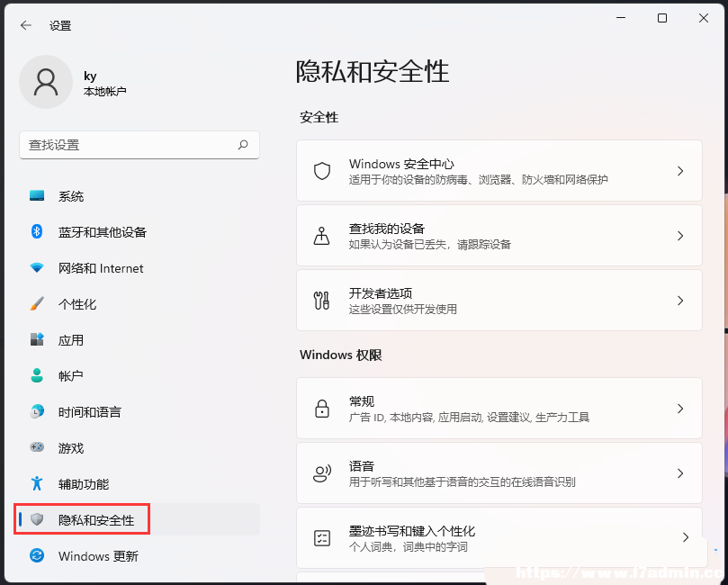728x585 pixels.
Task: Click the shield icon beside 隐私和安全性 in sidebar
Action: [37, 519]
